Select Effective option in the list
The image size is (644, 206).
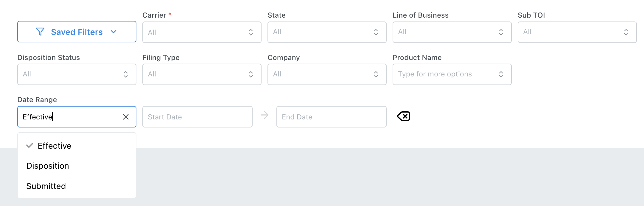click(x=55, y=146)
